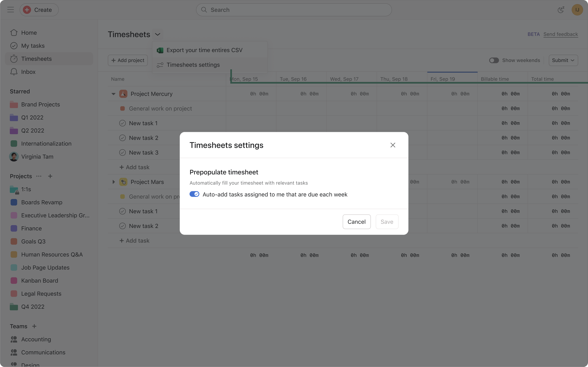Image resolution: width=588 pixels, height=367 pixels.
Task: Click the Excel icon next to export option
Action: coord(160,50)
